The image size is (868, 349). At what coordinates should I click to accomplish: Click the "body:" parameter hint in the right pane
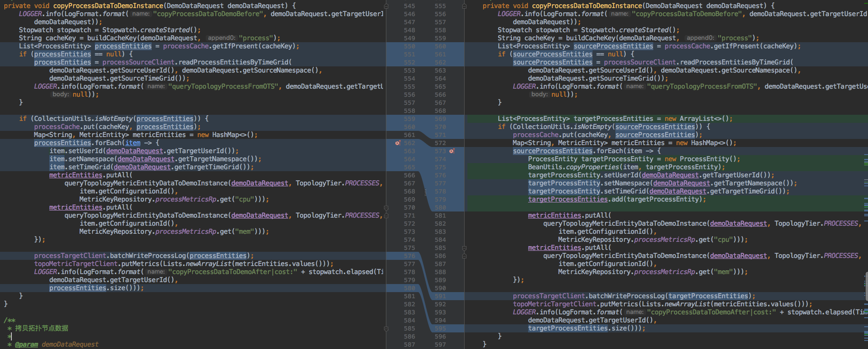point(539,94)
